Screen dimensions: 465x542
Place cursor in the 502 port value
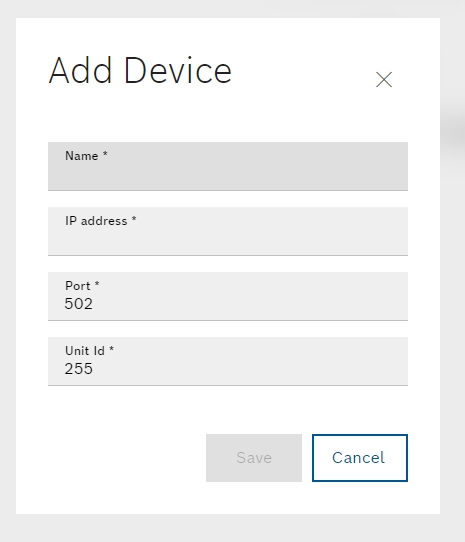78,304
